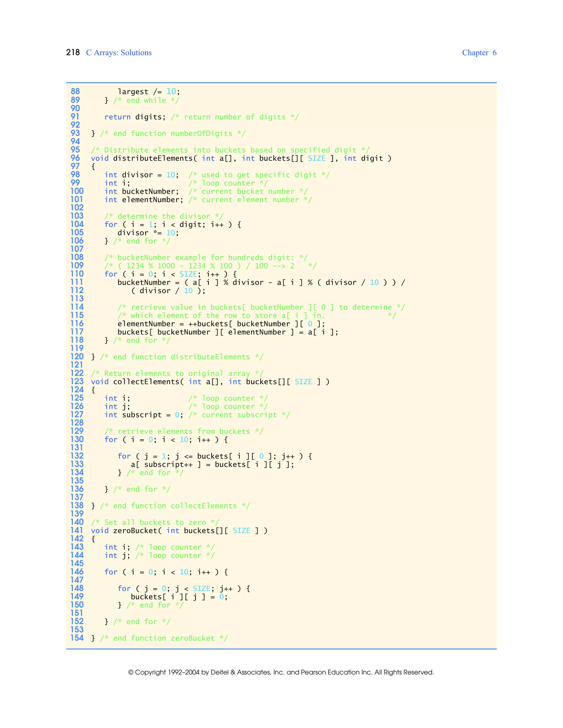Click comment 'current subscript' on line 127
Viewport: 563px width, 728px height.
[239, 415]
